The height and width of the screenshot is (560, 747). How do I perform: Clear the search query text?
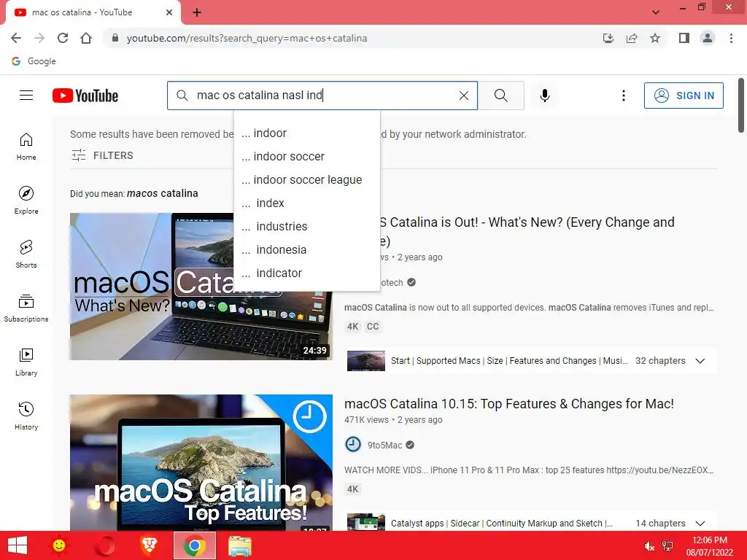click(463, 96)
